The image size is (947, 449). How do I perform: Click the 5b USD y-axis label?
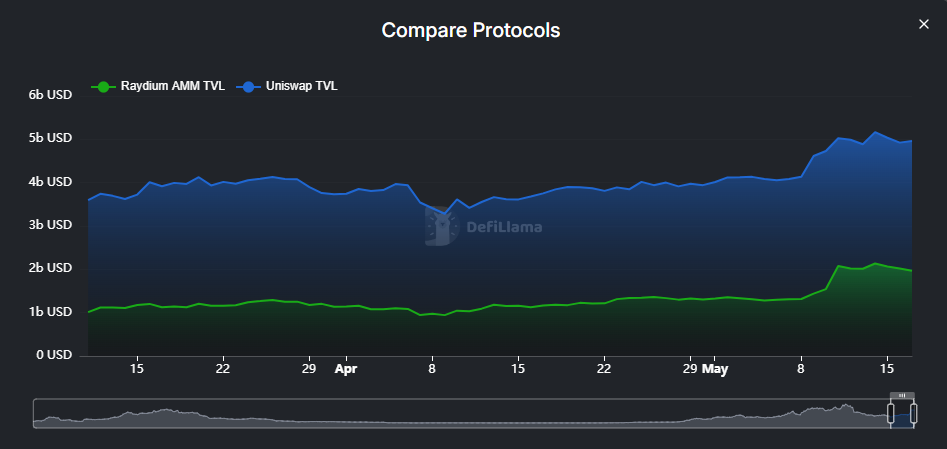[x=50, y=138]
